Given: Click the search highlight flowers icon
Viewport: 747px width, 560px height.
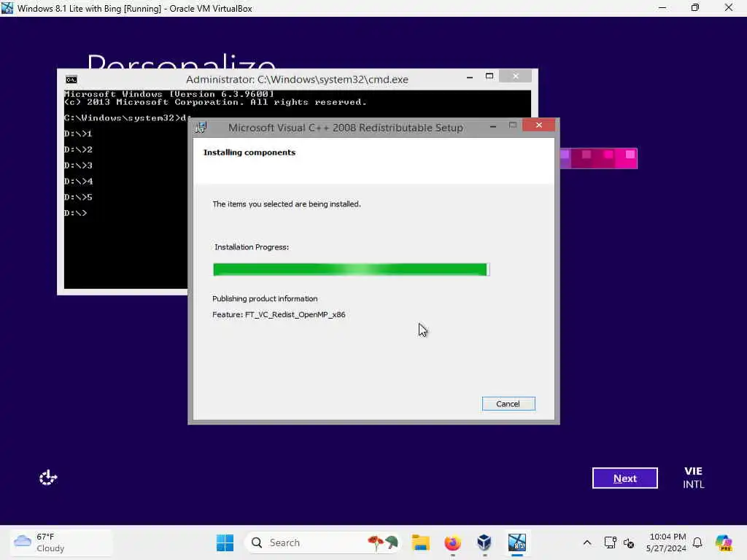Looking at the screenshot, I should [x=382, y=542].
